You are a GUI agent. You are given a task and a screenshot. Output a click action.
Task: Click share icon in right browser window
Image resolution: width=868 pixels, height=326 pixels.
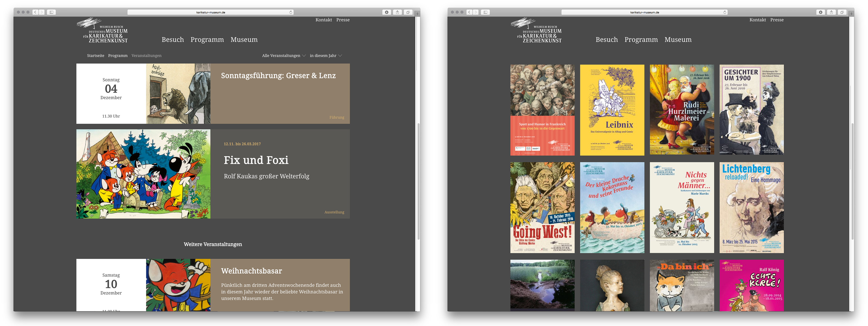831,12
